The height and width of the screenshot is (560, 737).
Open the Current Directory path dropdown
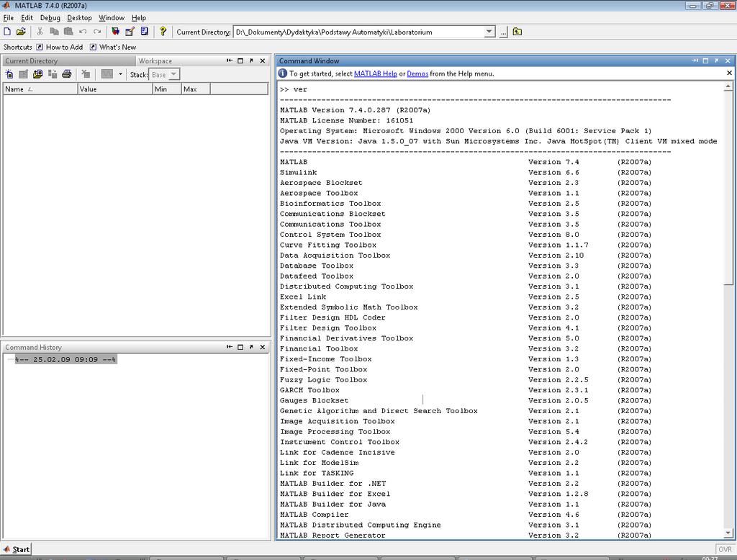pyautogui.click(x=489, y=32)
